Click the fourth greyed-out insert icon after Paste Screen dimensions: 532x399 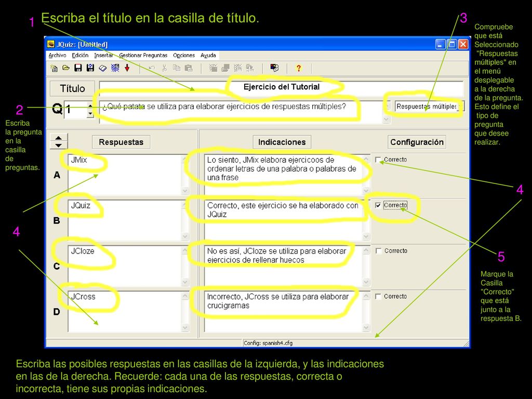[250, 68]
